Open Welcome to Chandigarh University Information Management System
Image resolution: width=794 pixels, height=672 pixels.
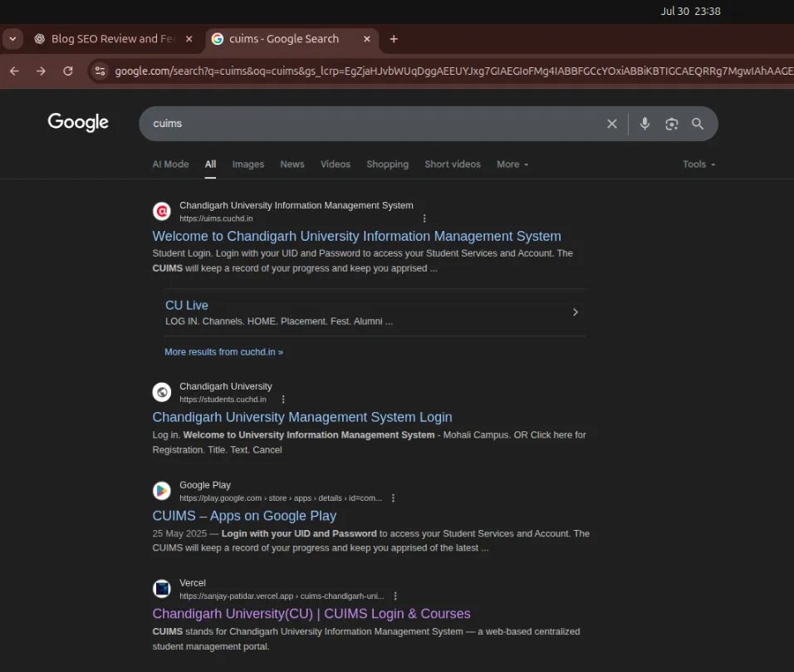[x=356, y=236]
